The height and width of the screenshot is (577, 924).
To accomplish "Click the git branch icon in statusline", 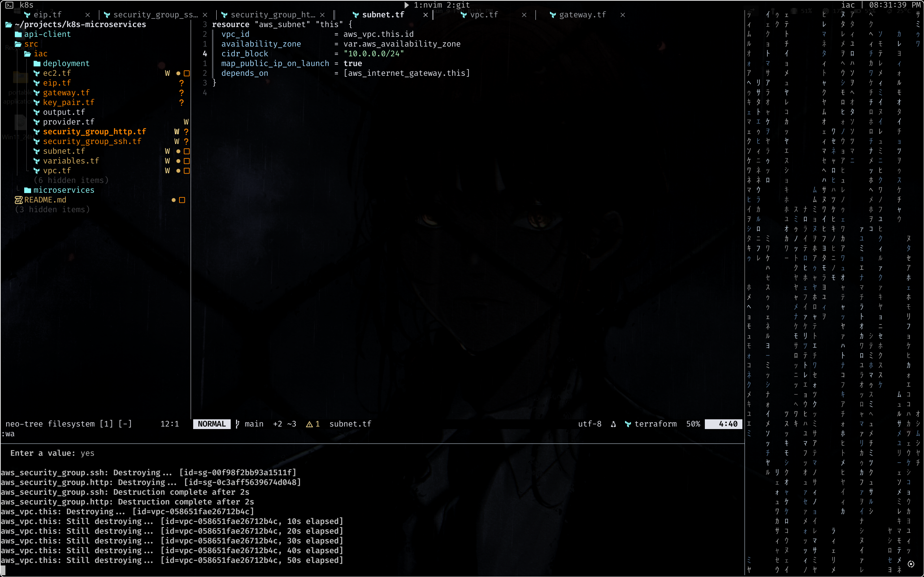I will point(238,424).
